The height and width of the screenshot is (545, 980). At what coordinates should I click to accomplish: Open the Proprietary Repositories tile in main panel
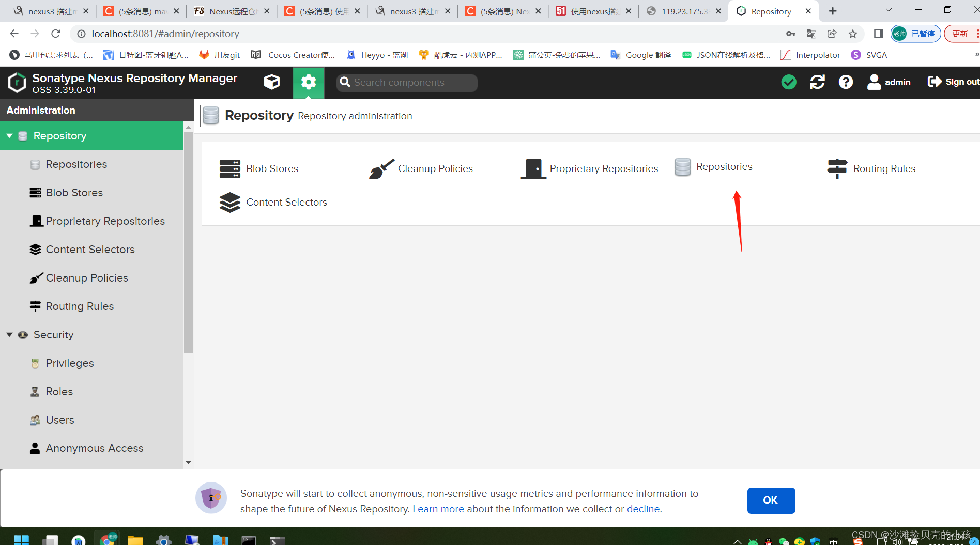point(590,169)
